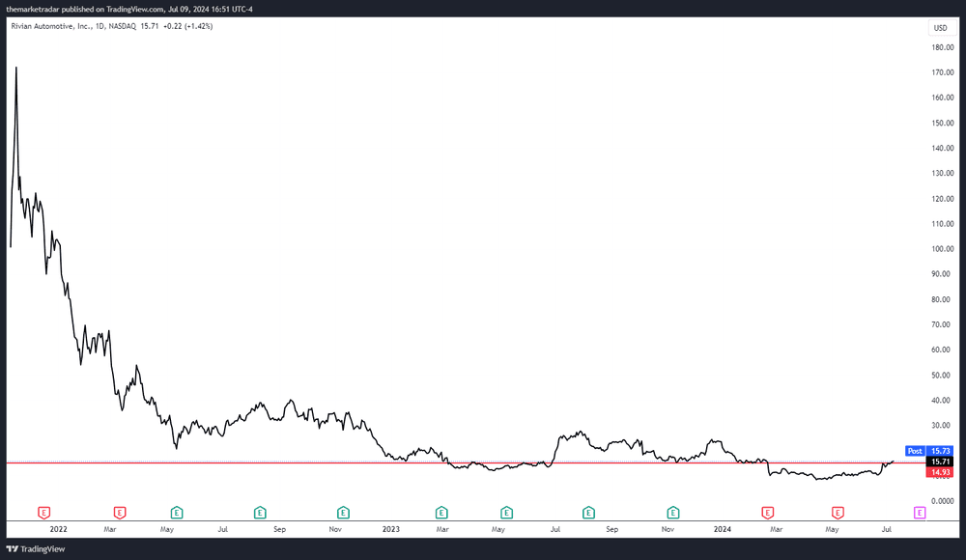Open the USD currency selector
The width and height of the screenshot is (966, 560).
[940, 28]
